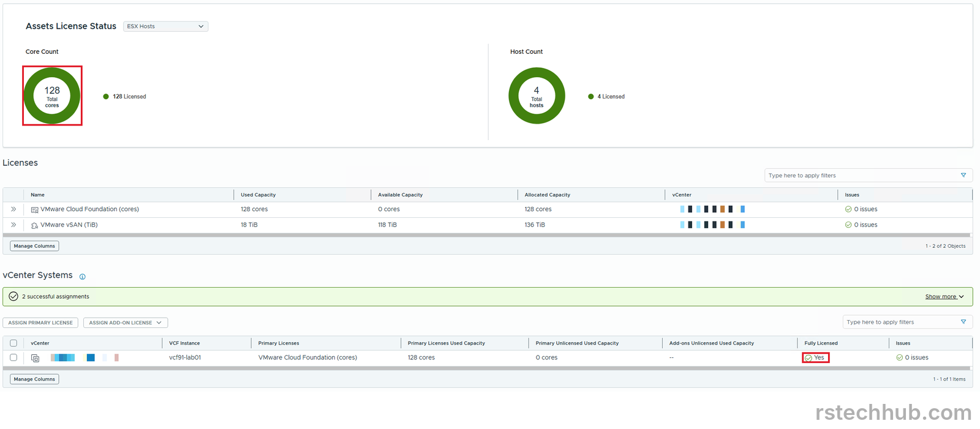Sort by the Used Capacity column header
This screenshot has width=980, height=429.
pos(258,195)
